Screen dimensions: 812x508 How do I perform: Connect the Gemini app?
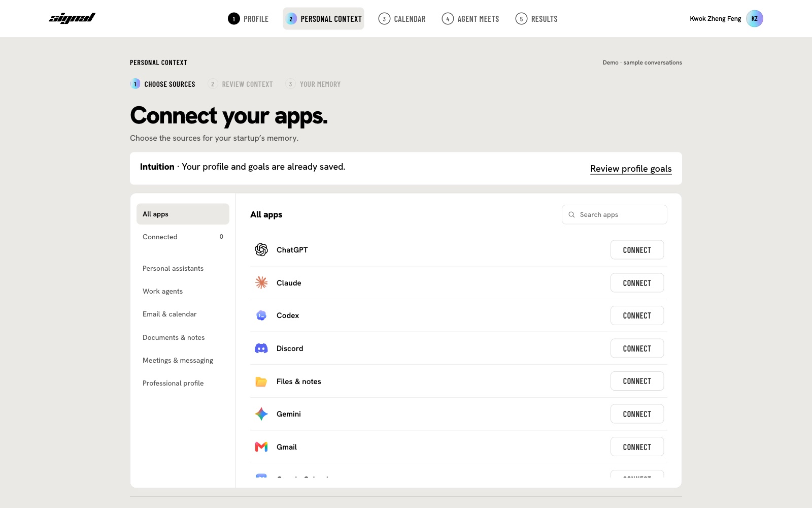coord(637,414)
